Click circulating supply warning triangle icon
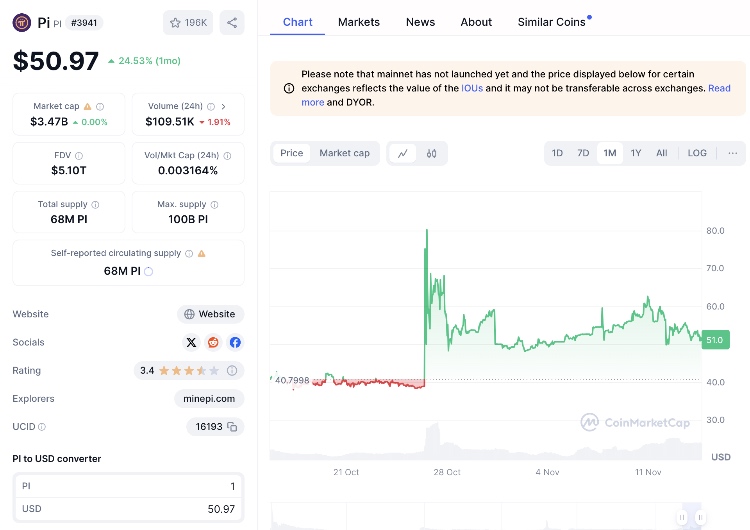 point(202,254)
